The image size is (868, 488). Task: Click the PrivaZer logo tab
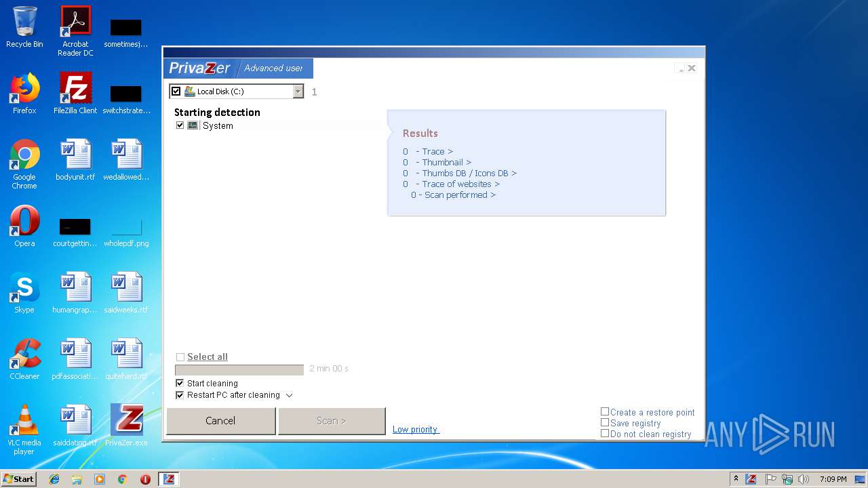[200, 68]
